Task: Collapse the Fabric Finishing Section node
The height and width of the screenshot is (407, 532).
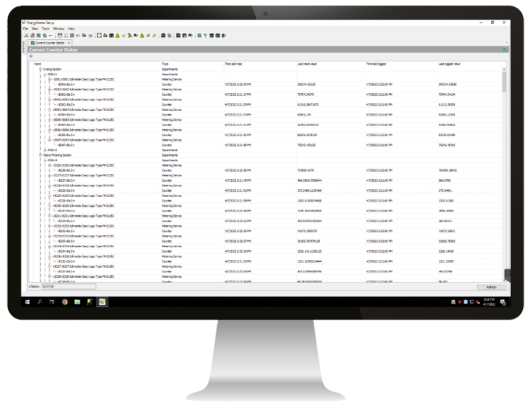Action: [41, 155]
